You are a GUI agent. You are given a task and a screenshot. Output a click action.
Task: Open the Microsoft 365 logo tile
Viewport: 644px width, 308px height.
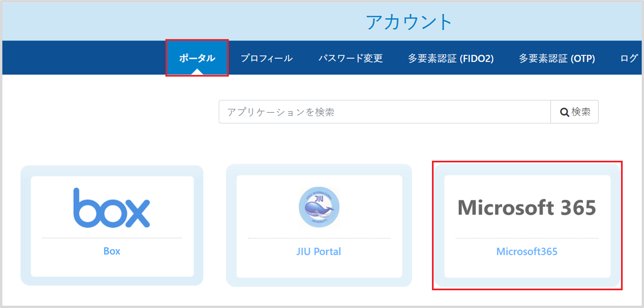[527, 207]
